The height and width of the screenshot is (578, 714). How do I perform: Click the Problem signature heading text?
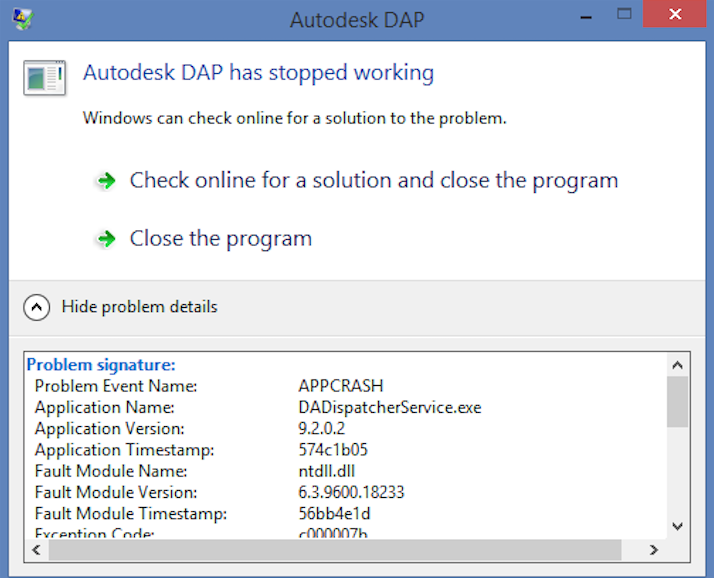[x=101, y=365]
